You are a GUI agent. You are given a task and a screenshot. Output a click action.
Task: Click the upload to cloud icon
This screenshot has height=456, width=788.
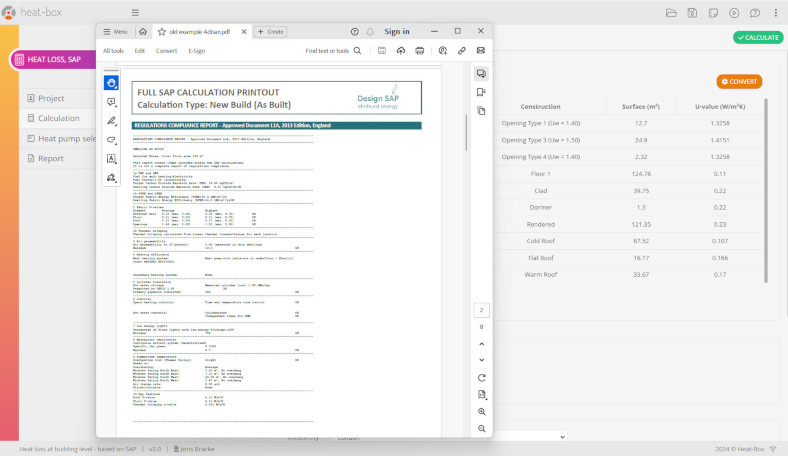[401, 51]
